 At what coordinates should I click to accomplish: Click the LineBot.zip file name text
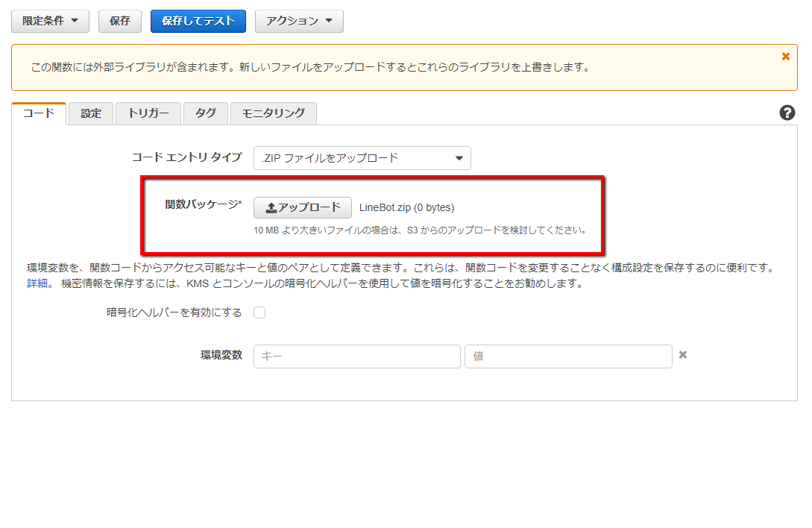tap(406, 207)
